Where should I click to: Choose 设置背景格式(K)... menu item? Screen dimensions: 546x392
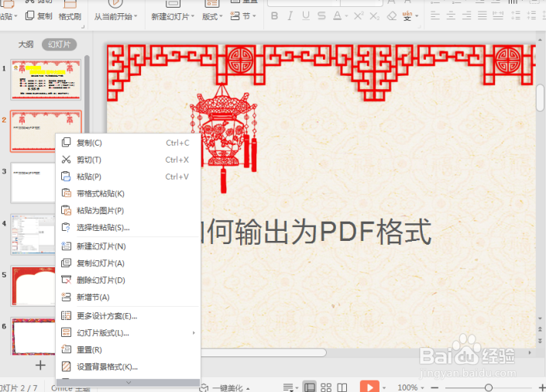click(128, 366)
